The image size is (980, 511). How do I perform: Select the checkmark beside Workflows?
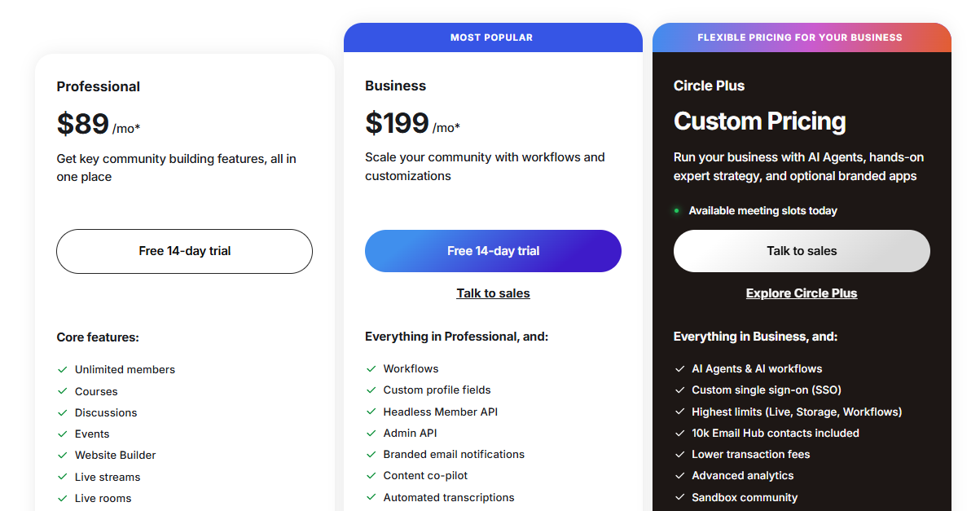tap(371, 368)
